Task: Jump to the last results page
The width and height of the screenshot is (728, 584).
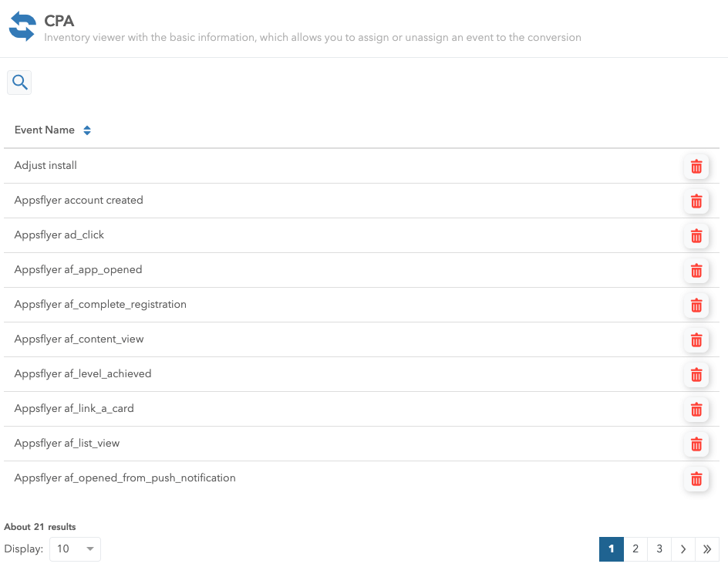Action: click(x=707, y=549)
